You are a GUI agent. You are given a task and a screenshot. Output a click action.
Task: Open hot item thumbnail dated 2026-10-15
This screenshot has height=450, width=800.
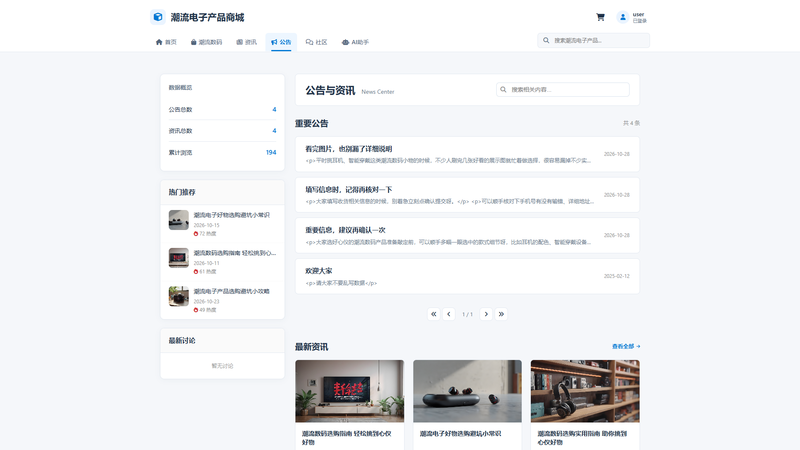coord(179,220)
